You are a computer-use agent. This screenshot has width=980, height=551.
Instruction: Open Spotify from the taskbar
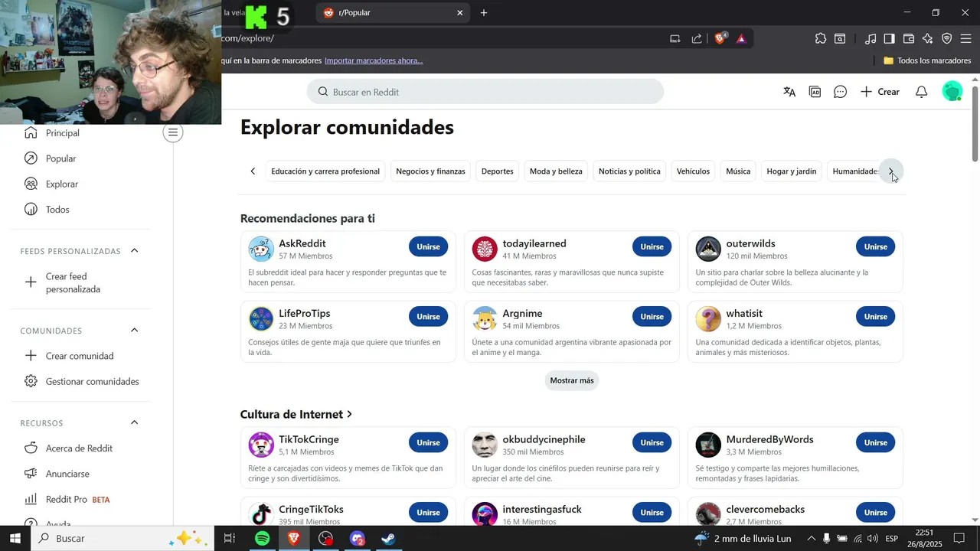pyautogui.click(x=262, y=539)
